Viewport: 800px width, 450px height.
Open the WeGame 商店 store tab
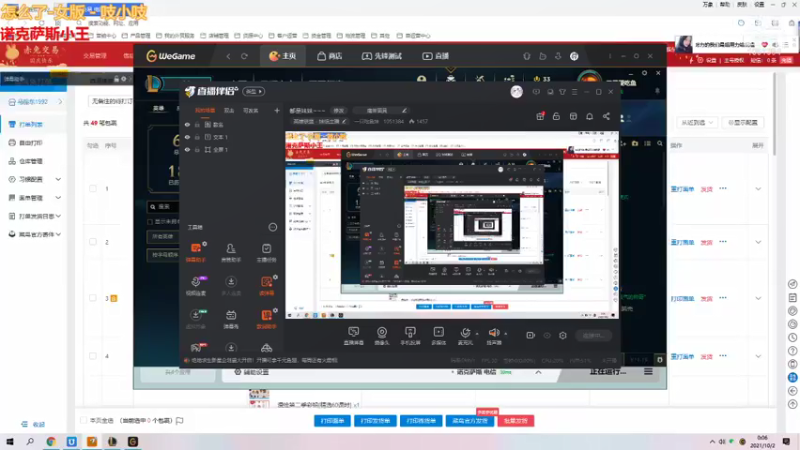[x=329, y=56]
